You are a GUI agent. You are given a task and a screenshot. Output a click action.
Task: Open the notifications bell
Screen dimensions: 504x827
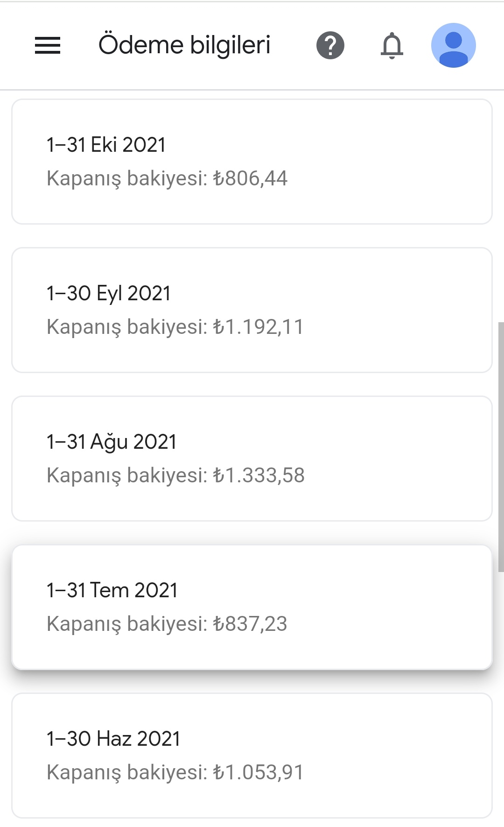[392, 45]
